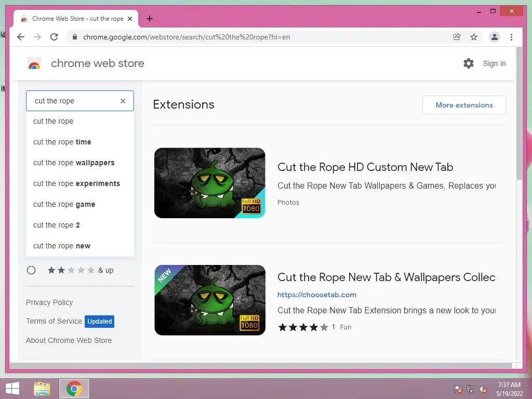This screenshot has width=532, height=399.
Task: Click the Chrome taskbar icon
Action: 74,389
